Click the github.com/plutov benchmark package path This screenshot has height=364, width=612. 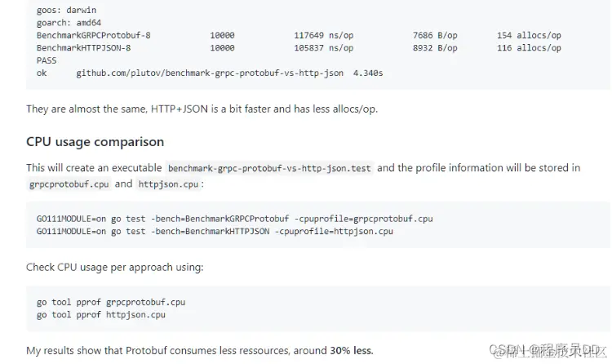point(212,73)
